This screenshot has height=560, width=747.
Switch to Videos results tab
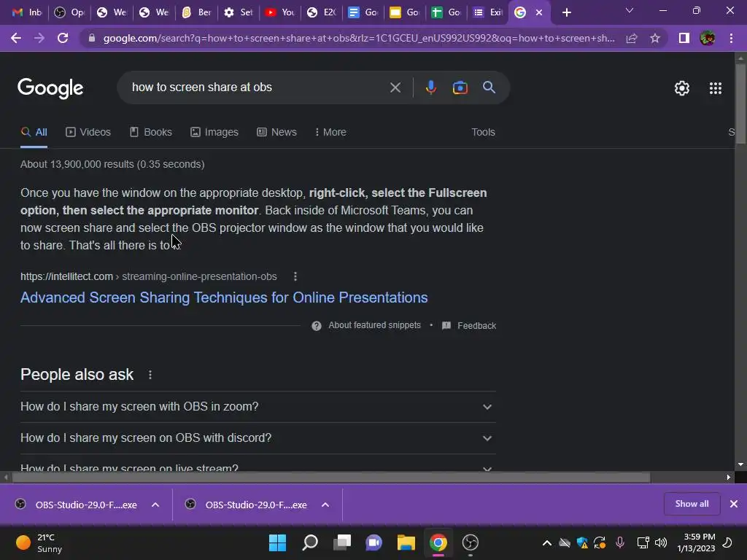(88, 133)
